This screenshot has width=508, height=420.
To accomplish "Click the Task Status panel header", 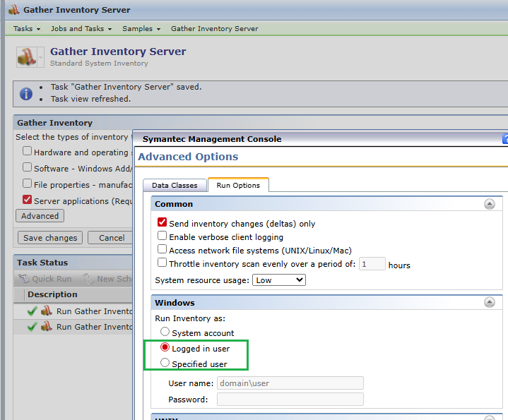I will (73, 263).
